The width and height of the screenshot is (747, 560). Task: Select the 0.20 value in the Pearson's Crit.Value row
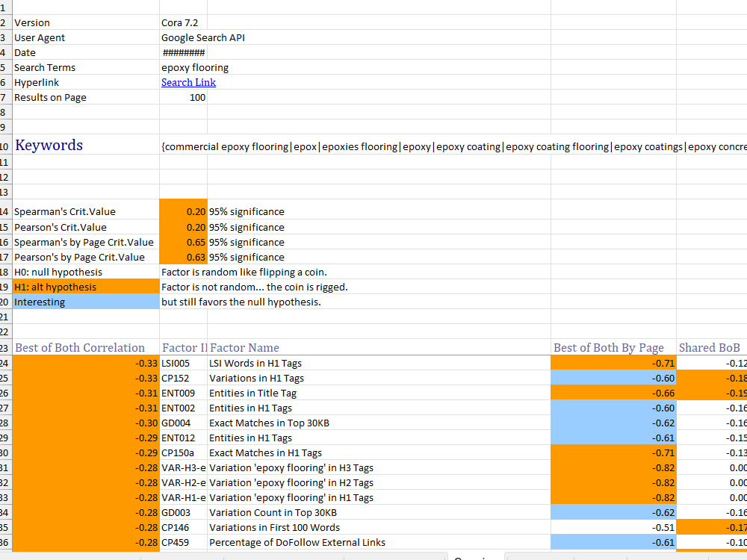pyautogui.click(x=183, y=227)
